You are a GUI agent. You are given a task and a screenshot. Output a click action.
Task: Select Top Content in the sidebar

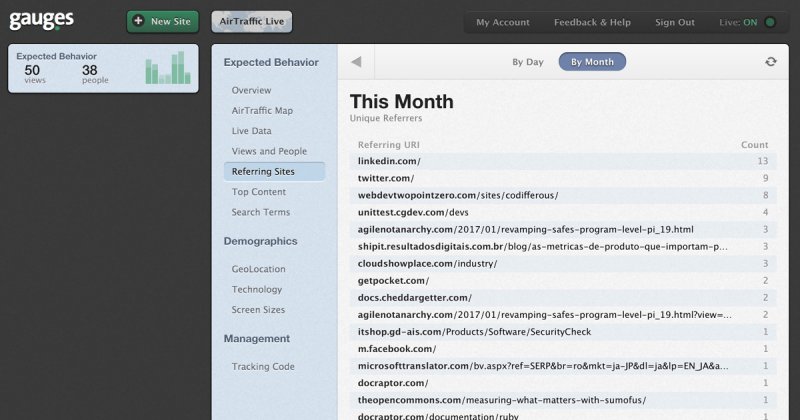pyautogui.click(x=258, y=192)
